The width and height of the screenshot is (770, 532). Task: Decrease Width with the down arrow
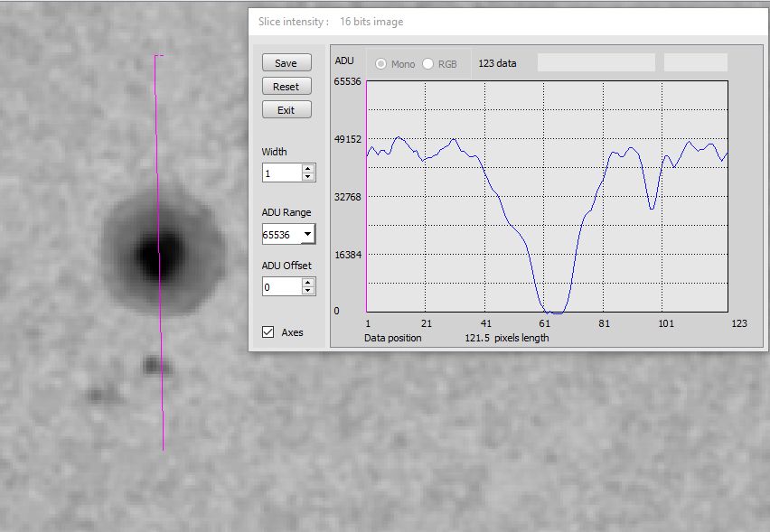308,176
